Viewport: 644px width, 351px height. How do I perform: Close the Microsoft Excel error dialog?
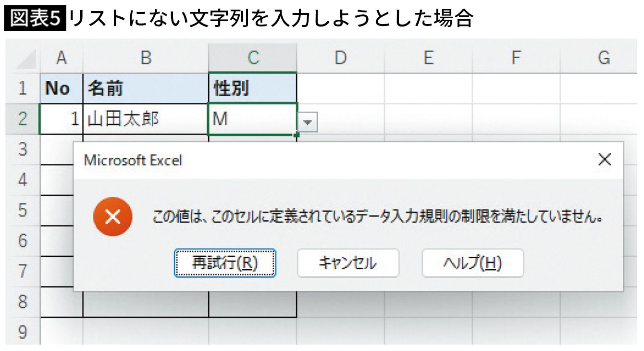click(x=604, y=160)
